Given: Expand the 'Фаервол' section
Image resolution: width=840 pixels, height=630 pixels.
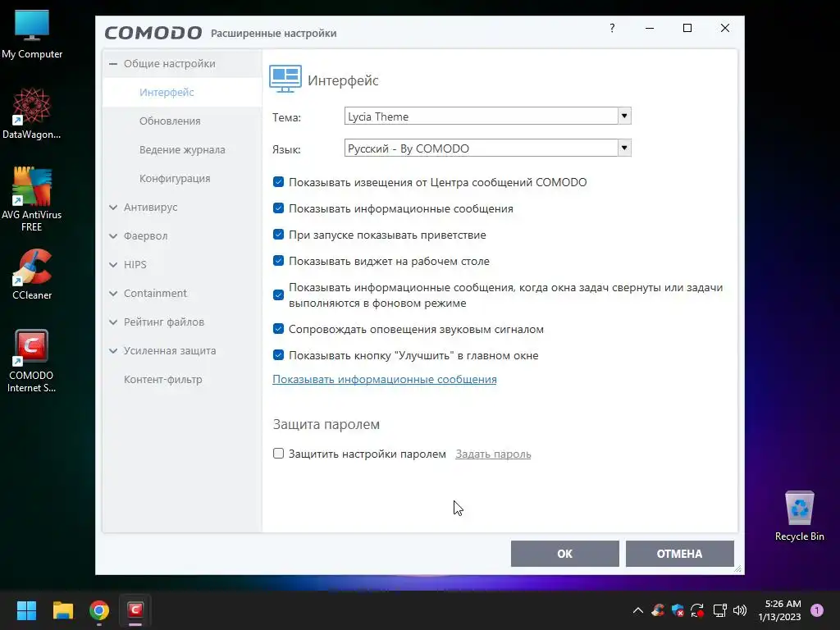Looking at the screenshot, I should pyautogui.click(x=113, y=235).
